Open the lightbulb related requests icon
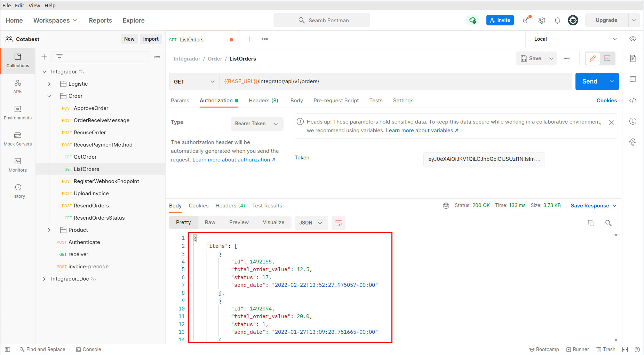Viewport: 644px width, 355px height. pyautogui.click(x=633, y=142)
